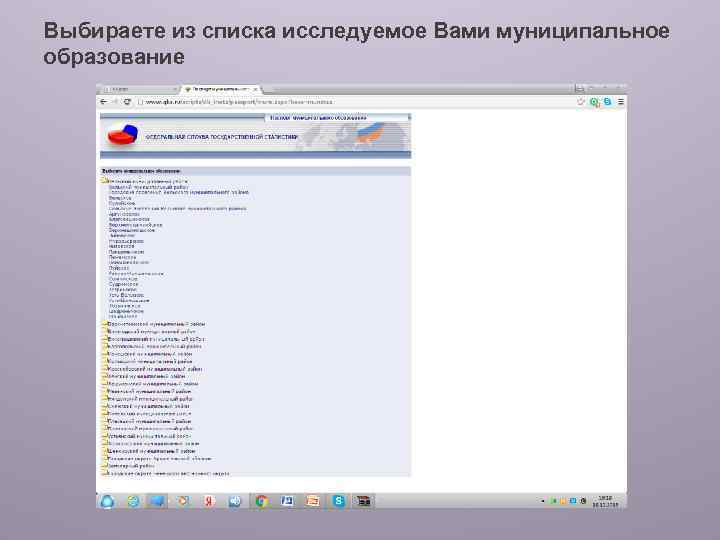Click the green extension icon in the toolbar

click(595, 102)
